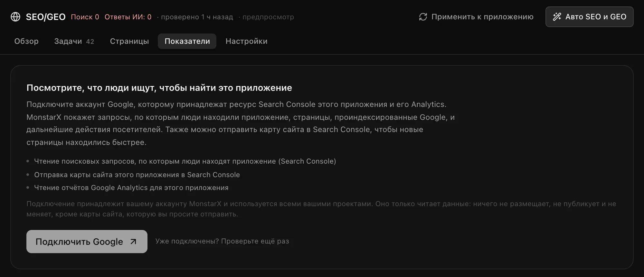Click the bullet Чтение отчётов Google Analytics

131,187
